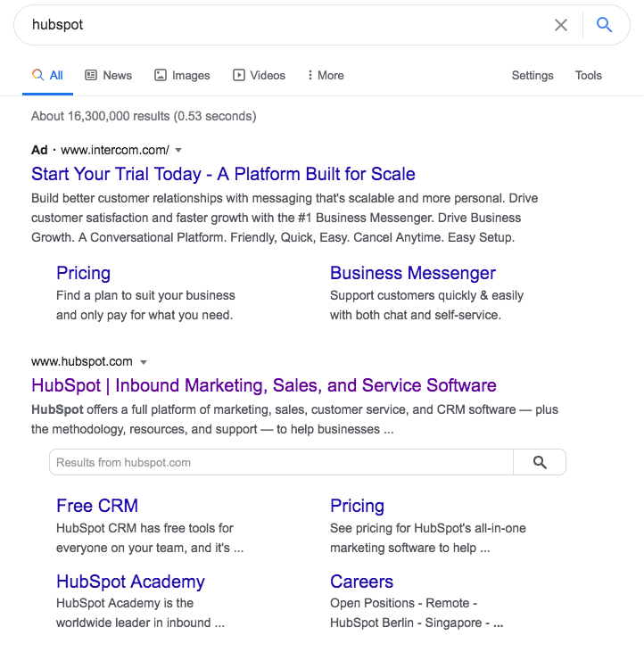Click the Intercom Pricing sitelink
This screenshot has width=644, height=652.
click(x=83, y=273)
